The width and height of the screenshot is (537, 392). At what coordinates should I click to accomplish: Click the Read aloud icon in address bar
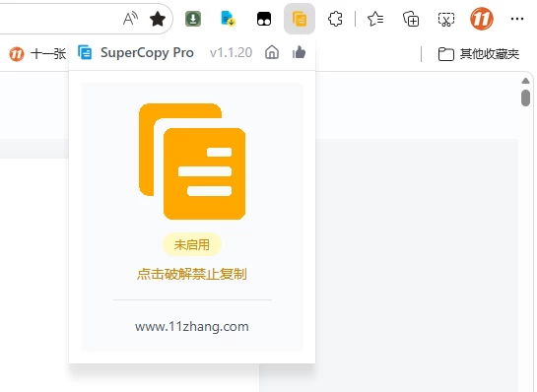(130, 19)
